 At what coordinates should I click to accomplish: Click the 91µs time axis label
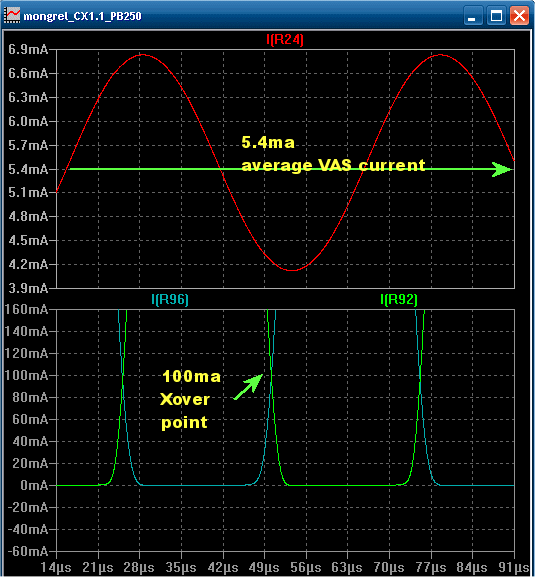(x=514, y=567)
